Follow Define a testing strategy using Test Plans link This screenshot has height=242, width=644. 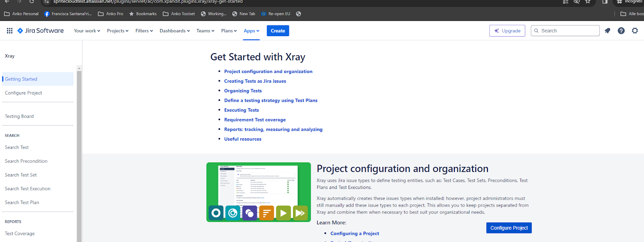click(x=271, y=100)
